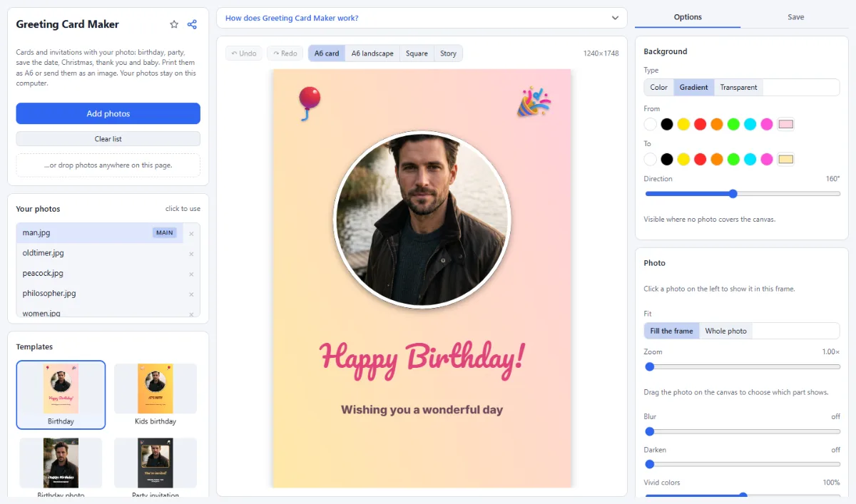Click the Darken slider
This screenshot has height=504, width=856.
coord(742,464)
